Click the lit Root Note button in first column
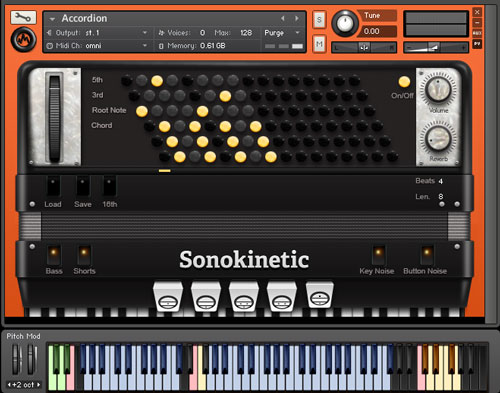This screenshot has width=500, height=393. pyautogui.click(x=142, y=111)
